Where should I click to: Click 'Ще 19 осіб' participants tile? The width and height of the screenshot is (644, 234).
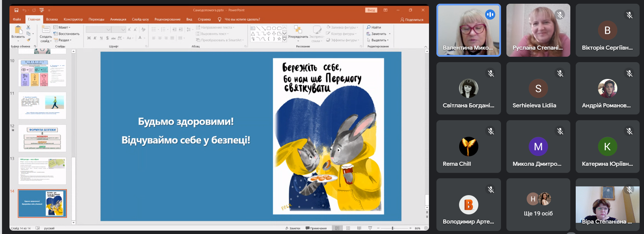pyautogui.click(x=538, y=204)
